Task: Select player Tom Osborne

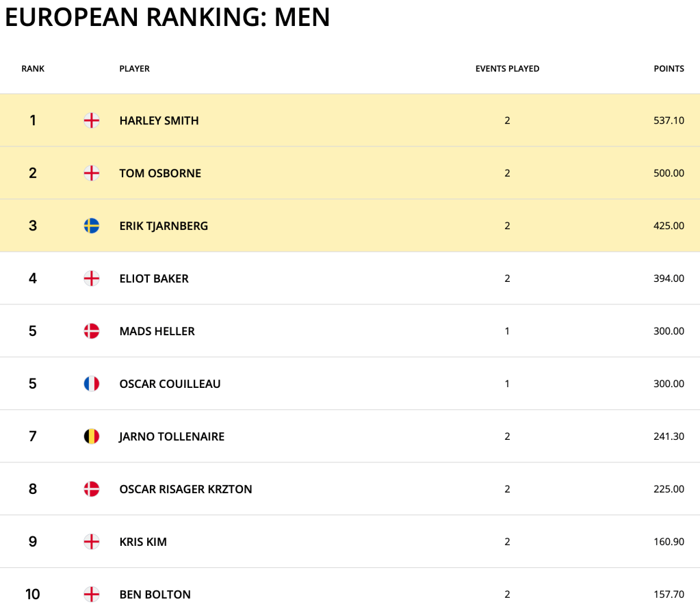Action: click(x=160, y=174)
